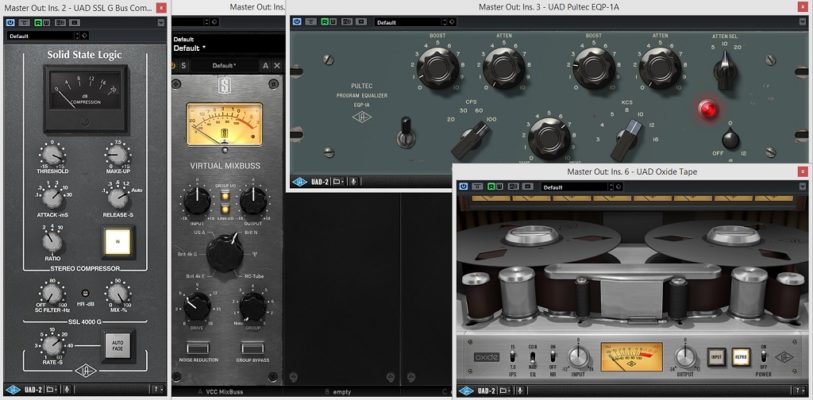Open Default preset dropdown in SSL G Bus window

pyautogui.click(x=40, y=36)
